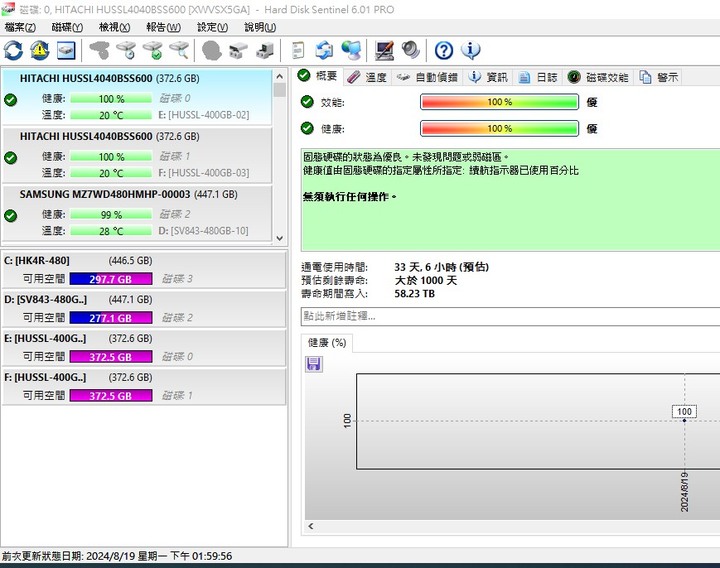Open the configuration monitor-with-pen icon

pyautogui.click(x=384, y=50)
